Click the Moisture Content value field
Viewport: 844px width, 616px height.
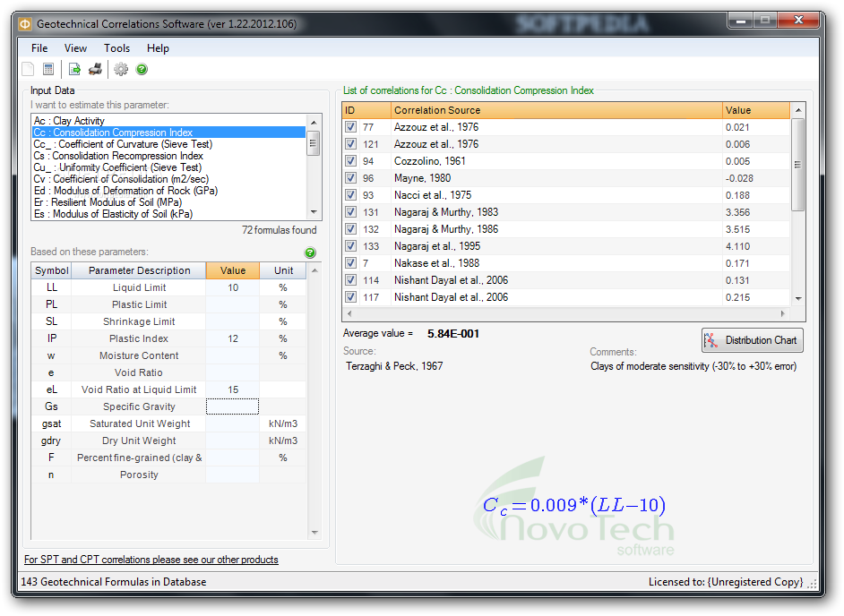[233, 355]
